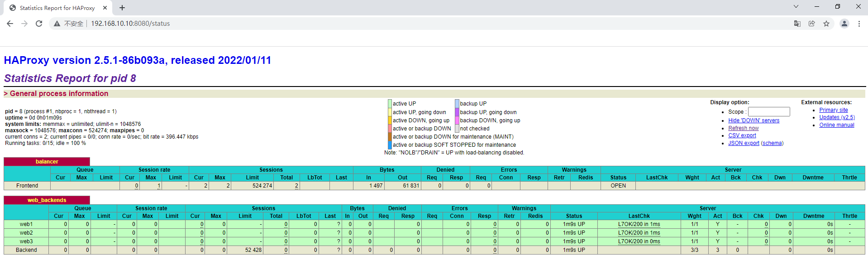The height and width of the screenshot is (260, 868).
Task: Select the Statistics Report for HAProxy tab
Action: click(x=57, y=8)
